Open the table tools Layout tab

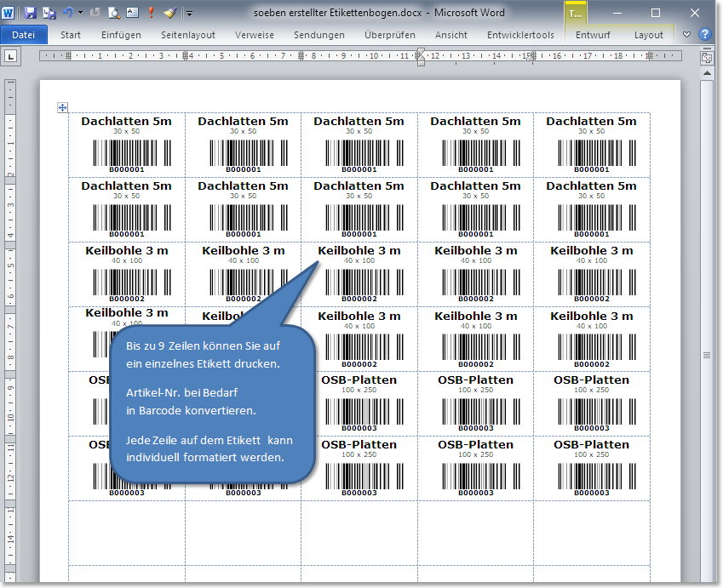pyautogui.click(x=649, y=35)
